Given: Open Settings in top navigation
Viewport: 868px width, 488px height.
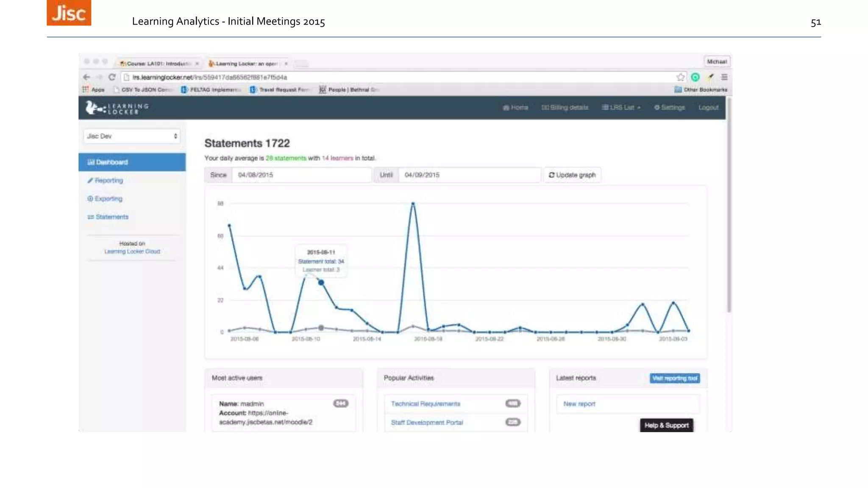Looking at the screenshot, I should pos(670,108).
